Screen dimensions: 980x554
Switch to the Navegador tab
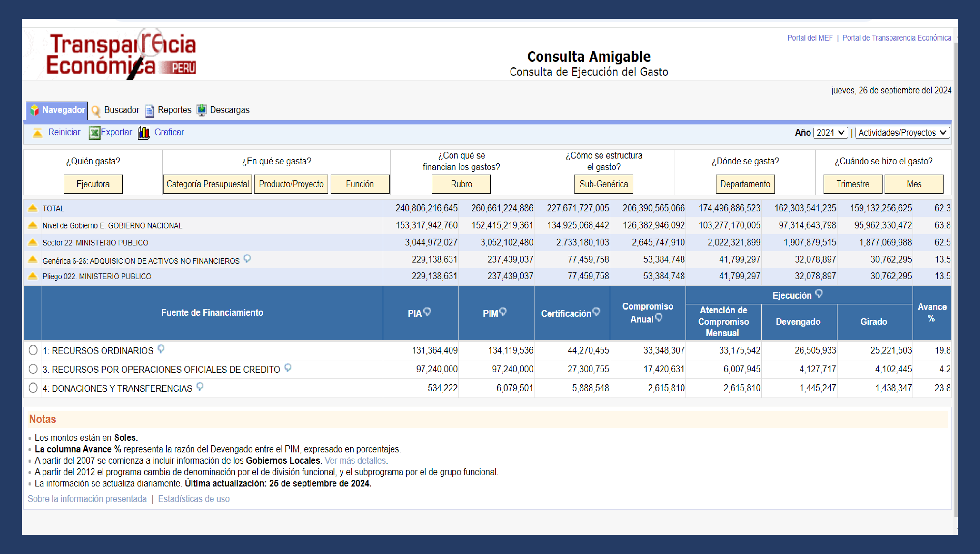click(x=57, y=110)
